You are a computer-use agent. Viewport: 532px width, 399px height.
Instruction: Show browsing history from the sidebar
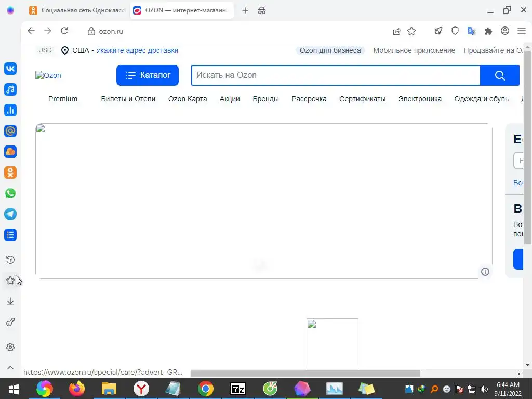coord(10,260)
